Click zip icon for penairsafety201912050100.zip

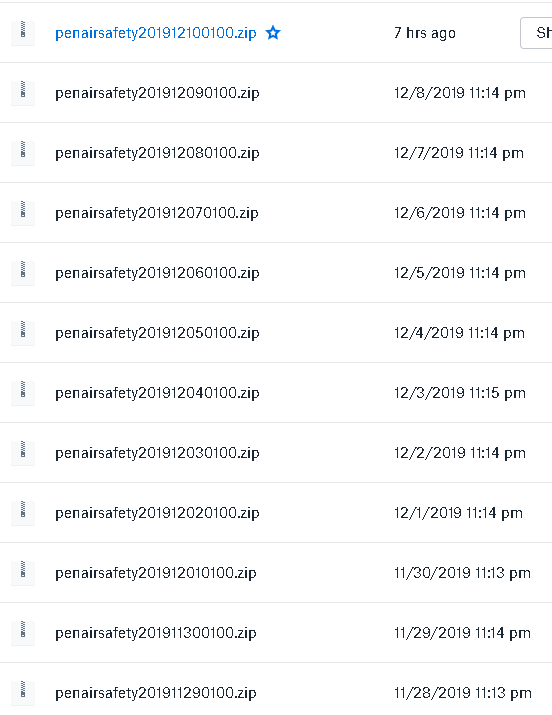point(23,333)
